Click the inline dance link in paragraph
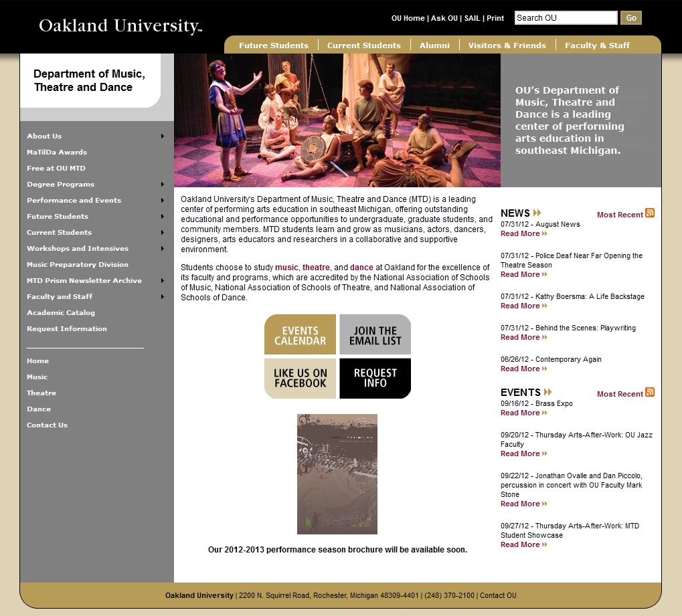 pyautogui.click(x=361, y=268)
